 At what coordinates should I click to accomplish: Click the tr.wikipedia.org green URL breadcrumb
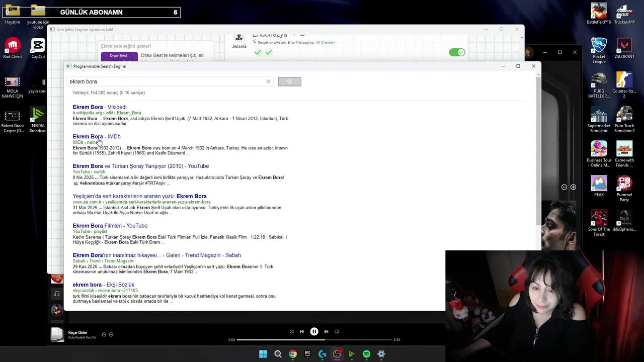pos(107,113)
